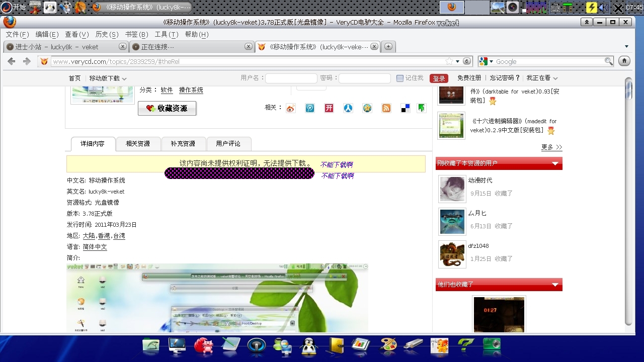The width and height of the screenshot is (644, 362).
Task: Open 工具(T) menu
Action: [x=167, y=34]
